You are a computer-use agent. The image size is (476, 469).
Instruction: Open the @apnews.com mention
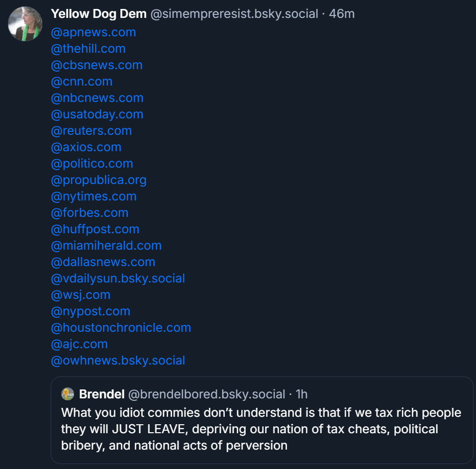[93, 32]
